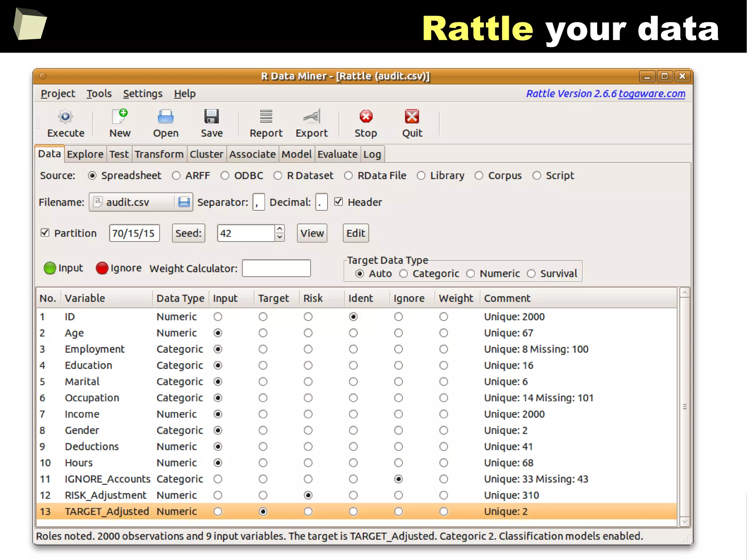Toggle the Header checkbox
The width and height of the screenshot is (747, 560).
[338, 202]
